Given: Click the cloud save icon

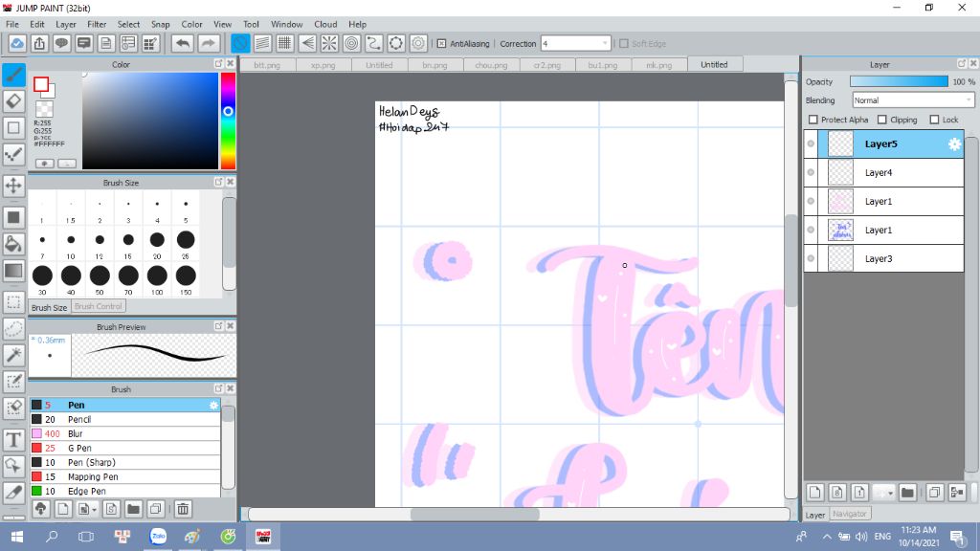Looking at the screenshot, I should (17, 44).
